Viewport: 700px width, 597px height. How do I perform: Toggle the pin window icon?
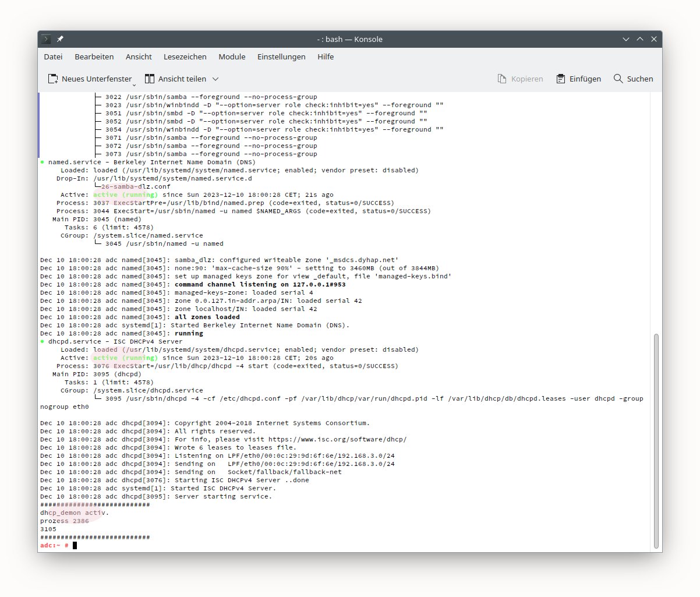coord(60,39)
